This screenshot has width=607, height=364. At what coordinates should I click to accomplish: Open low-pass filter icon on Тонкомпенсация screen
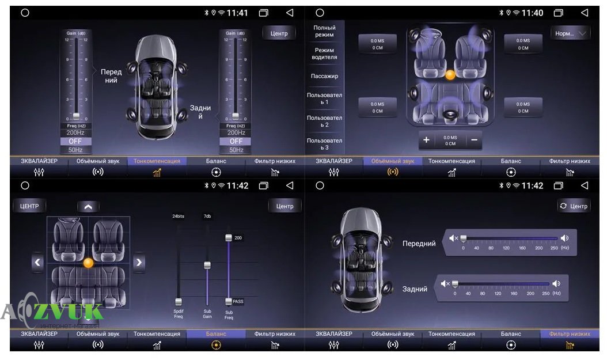(x=275, y=172)
